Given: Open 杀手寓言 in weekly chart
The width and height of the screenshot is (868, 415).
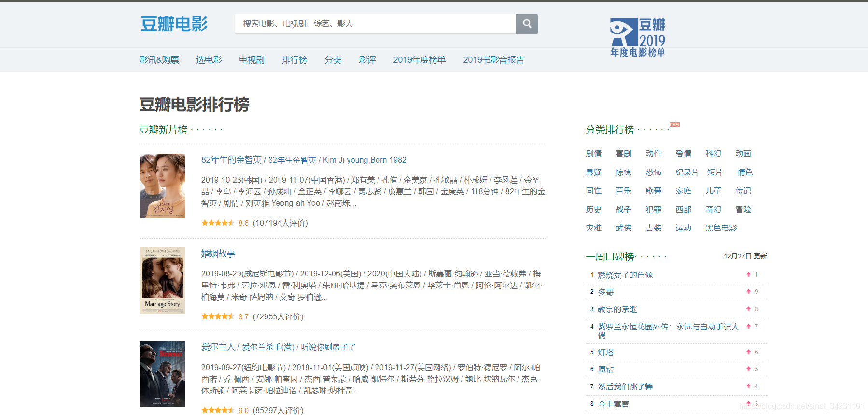Looking at the screenshot, I should click(x=614, y=404).
